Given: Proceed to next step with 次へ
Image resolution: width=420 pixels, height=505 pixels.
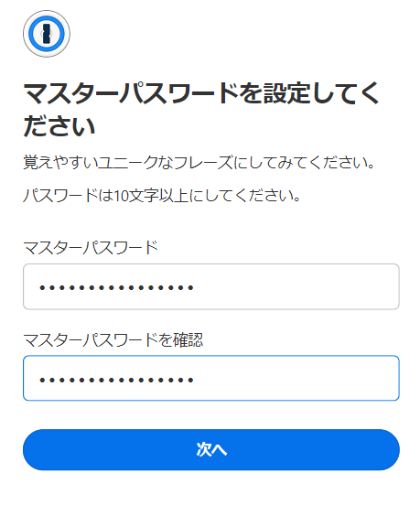Looking at the screenshot, I should click(211, 449).
